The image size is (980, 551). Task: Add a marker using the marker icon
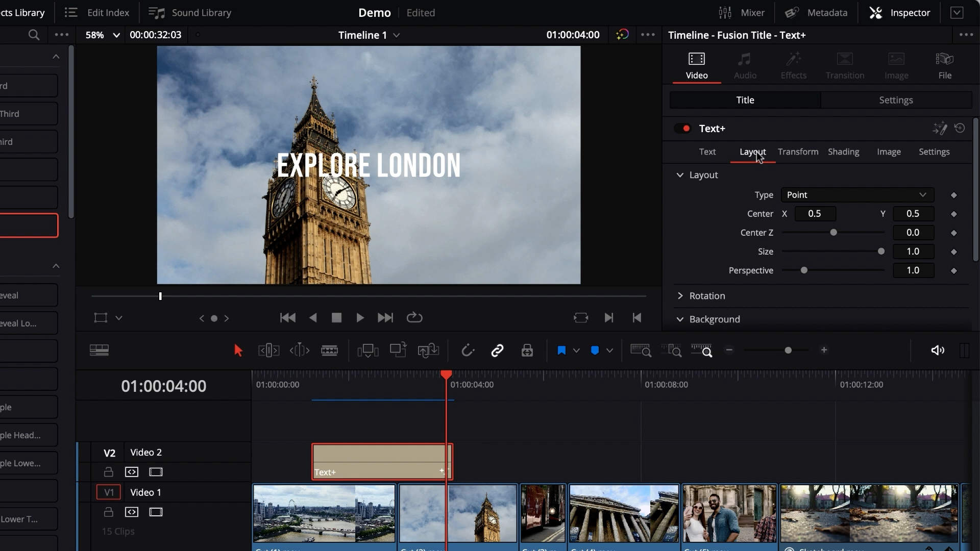coord(561,350)
